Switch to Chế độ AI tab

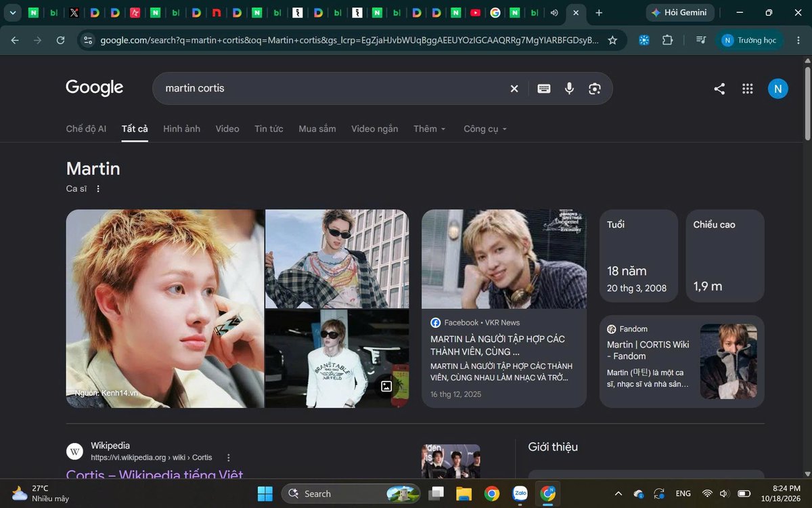[86, 129]
